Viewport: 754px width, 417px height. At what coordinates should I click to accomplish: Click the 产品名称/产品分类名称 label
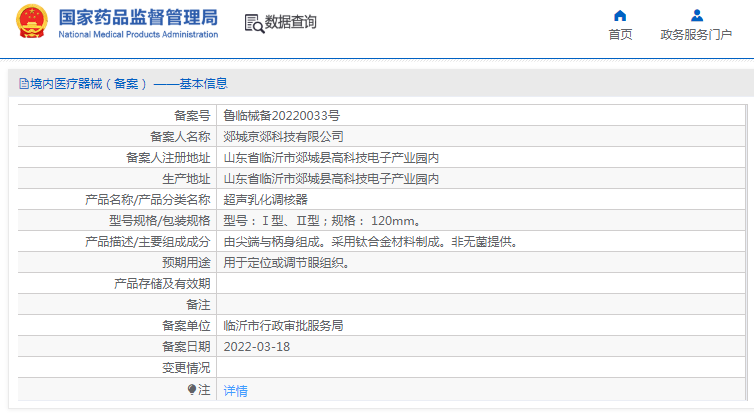tap(148, 200)
